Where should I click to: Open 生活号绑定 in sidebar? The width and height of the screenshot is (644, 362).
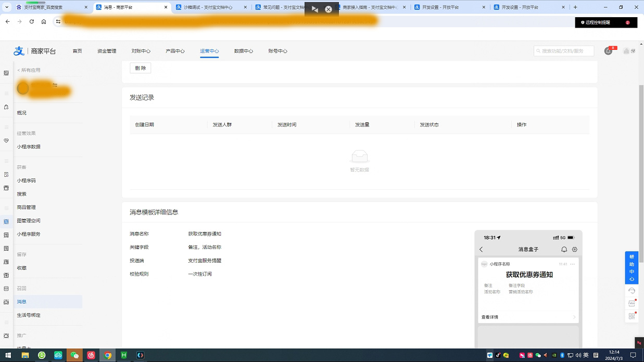click(29, 315)
